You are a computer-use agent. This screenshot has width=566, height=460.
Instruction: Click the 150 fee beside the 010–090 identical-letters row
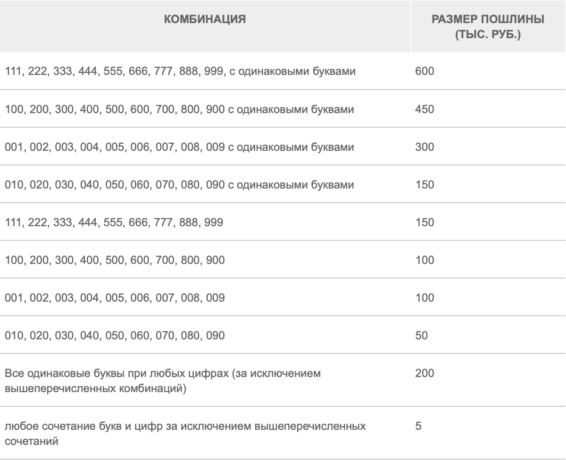(x=424, y=185)
